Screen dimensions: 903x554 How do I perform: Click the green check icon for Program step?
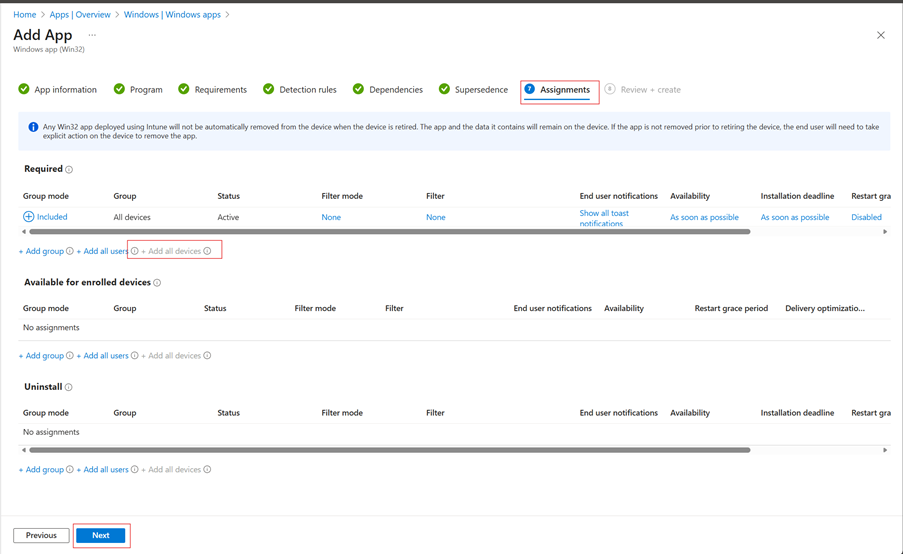pyautogui.click(x=119, y=89)
